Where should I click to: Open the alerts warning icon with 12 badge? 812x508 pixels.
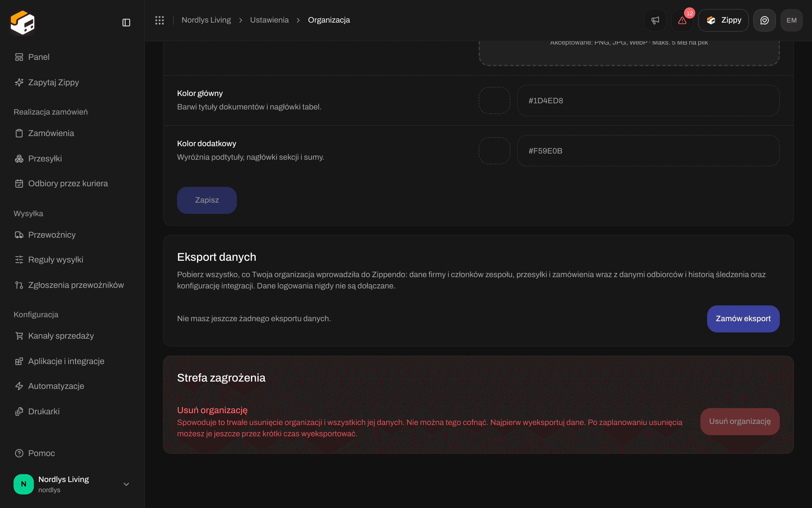point(682,20)
